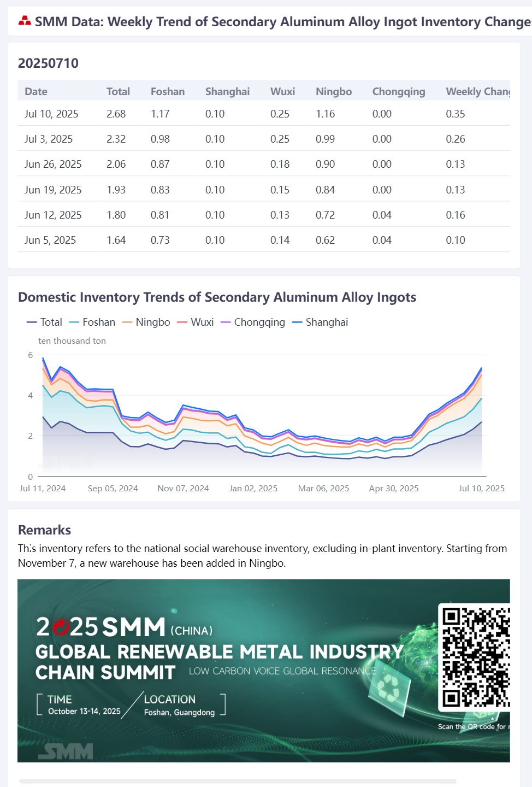Click the Apr 30, 2025 x-axis label
Viewport: 532px width, 787px height.
pos(394,488)
